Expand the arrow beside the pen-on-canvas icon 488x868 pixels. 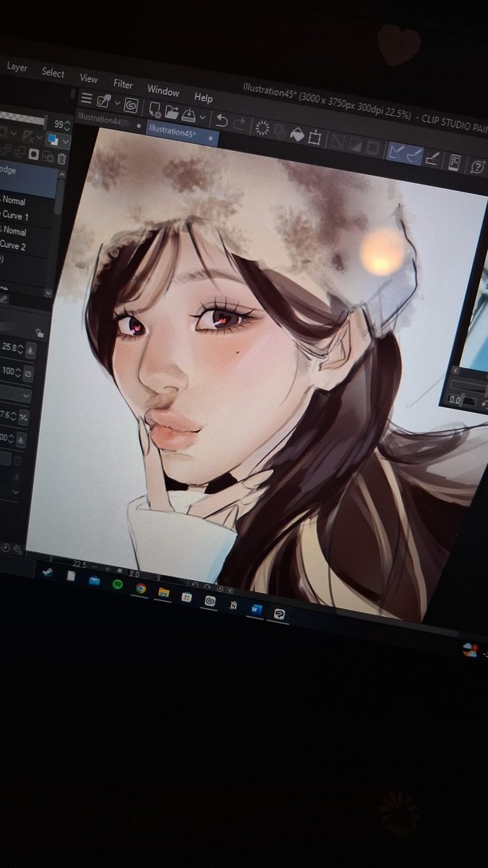117,103
